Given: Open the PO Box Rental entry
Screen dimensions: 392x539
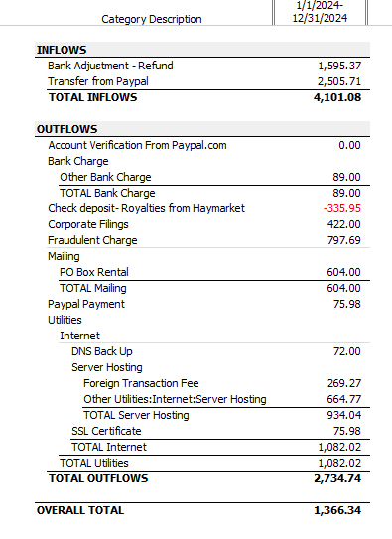Looking at the screenshot, I should tap(94, 272).
